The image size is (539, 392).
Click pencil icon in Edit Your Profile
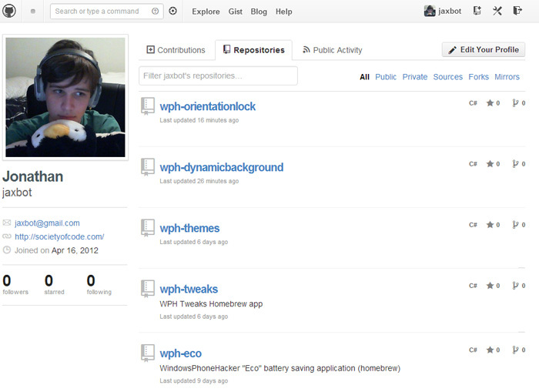pos(453,50)
